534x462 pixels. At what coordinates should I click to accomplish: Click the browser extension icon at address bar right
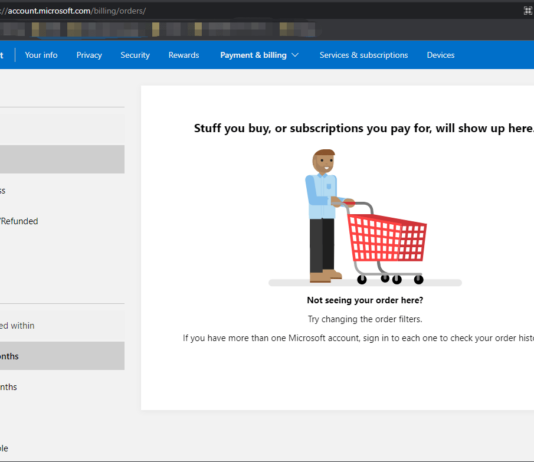tap(528, 11)
